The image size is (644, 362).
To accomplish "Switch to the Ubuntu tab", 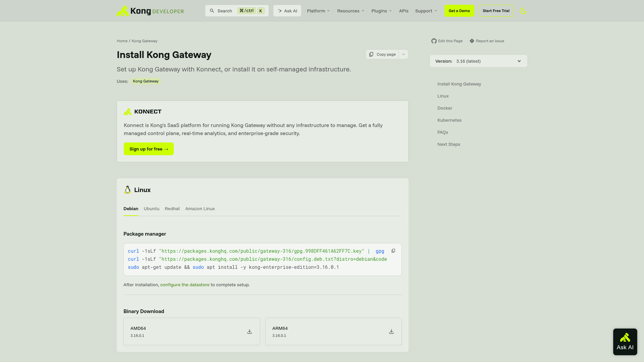I will pos(152,208).
